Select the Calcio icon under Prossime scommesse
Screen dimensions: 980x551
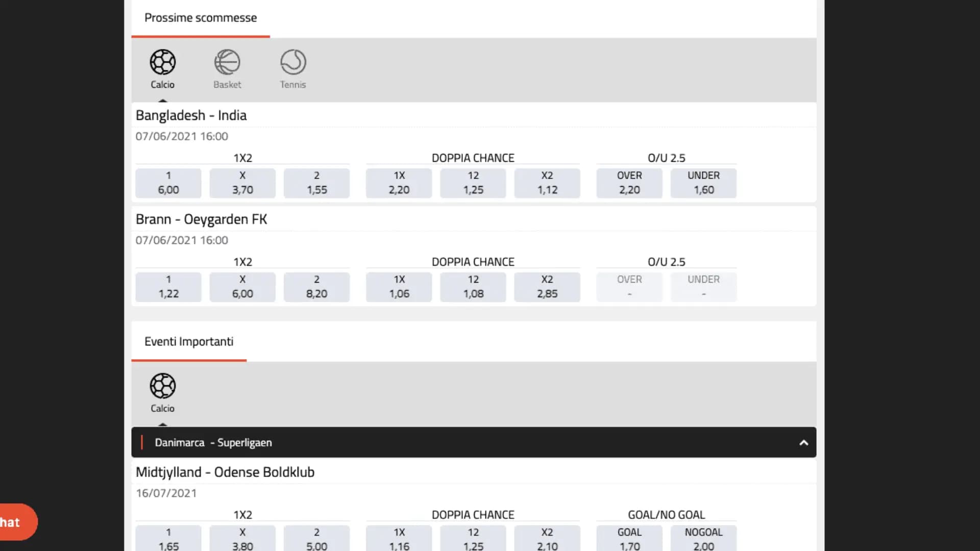[x=162, y=68]
